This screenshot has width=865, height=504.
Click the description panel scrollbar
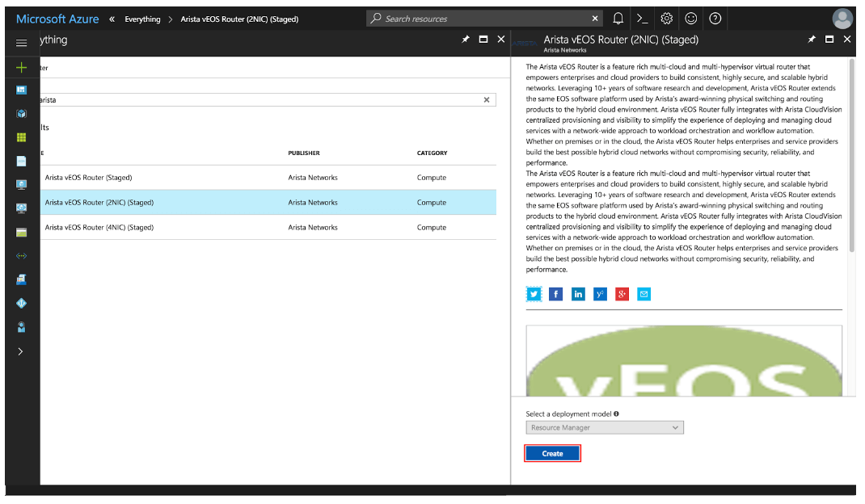(x=852, y=156)
